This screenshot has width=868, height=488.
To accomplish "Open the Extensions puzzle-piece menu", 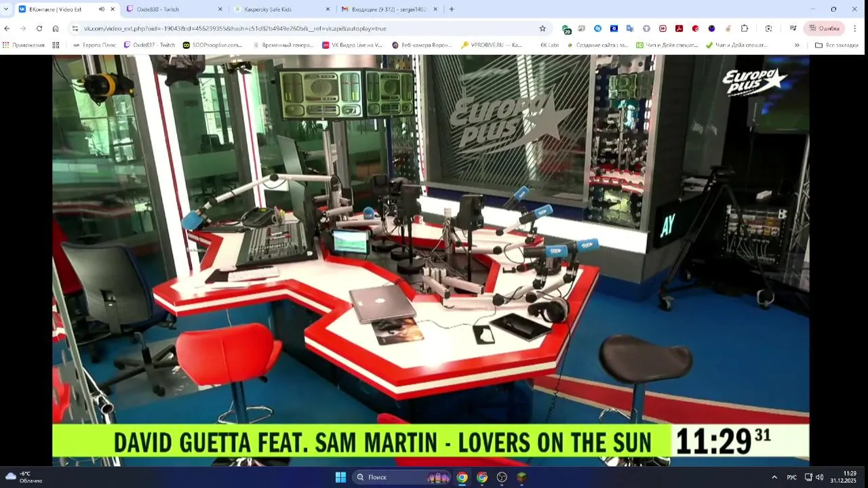I will click(745, 28).
